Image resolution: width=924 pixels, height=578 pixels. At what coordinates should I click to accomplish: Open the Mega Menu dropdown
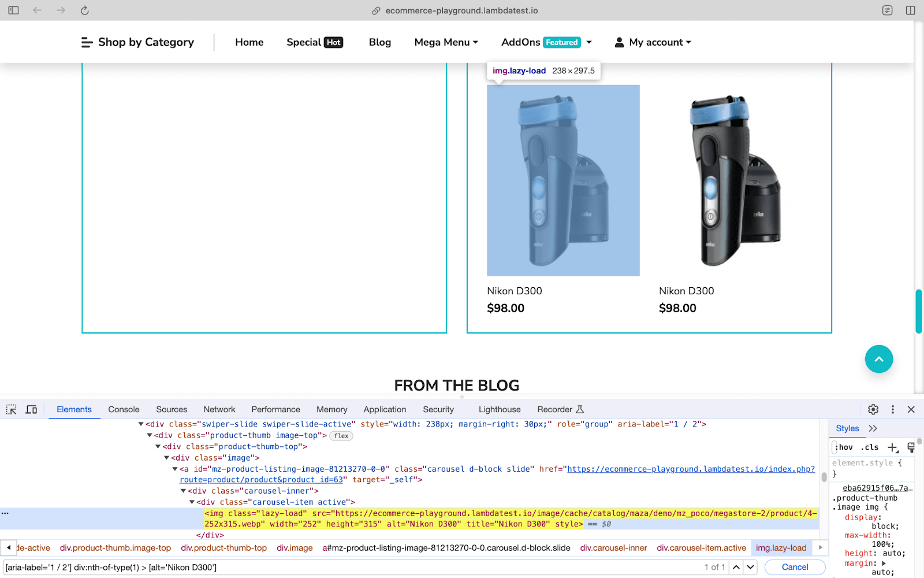tap(445, 42)
